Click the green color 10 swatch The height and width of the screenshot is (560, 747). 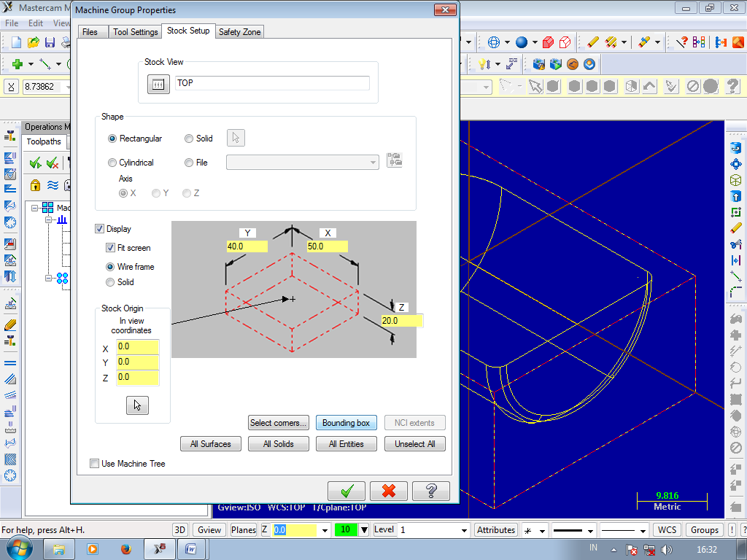point(346,530)
